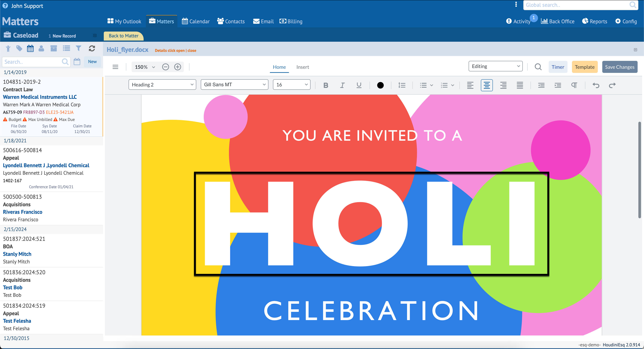Refresh the caseload list
The height and width of the screenshot is (349, 644).
pyautogui.click(x=92, y=48)
